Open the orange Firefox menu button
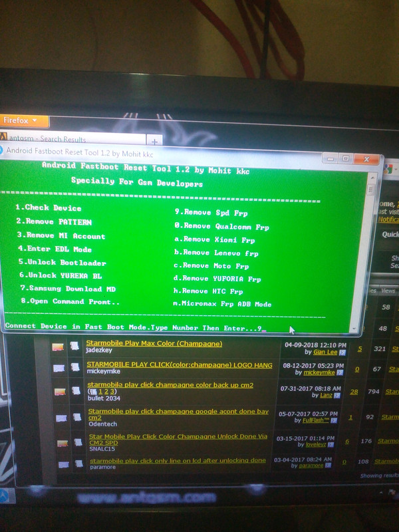The image size is (399, 532). [x=24, y=121]
